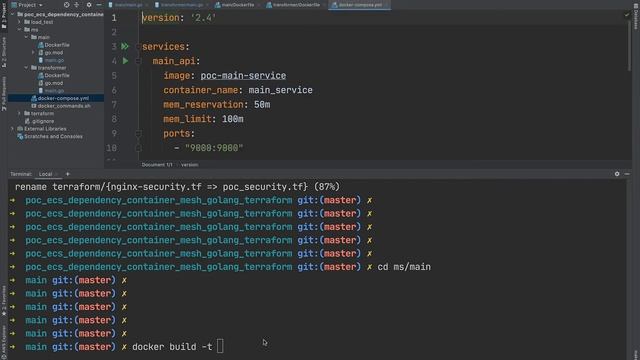Run the main_api service with the gutter play icon
This screenshot has width=640, height=360.
(x=125, y=61)
